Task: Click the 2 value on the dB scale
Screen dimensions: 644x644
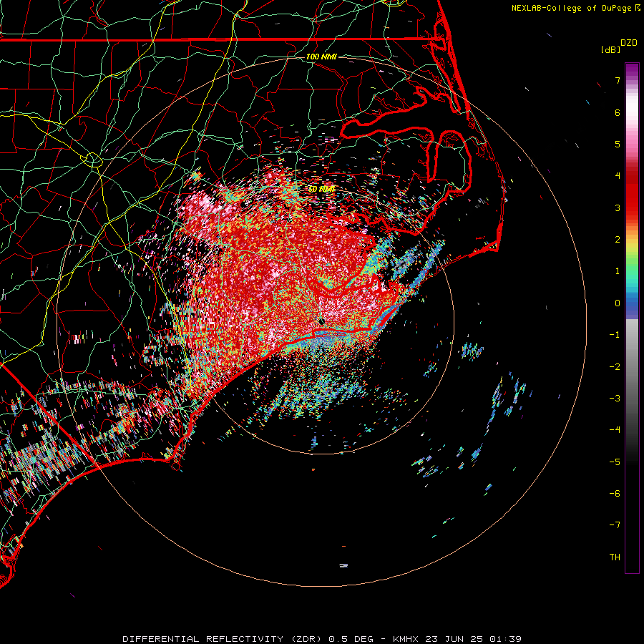Action: [x=618, y=240]
